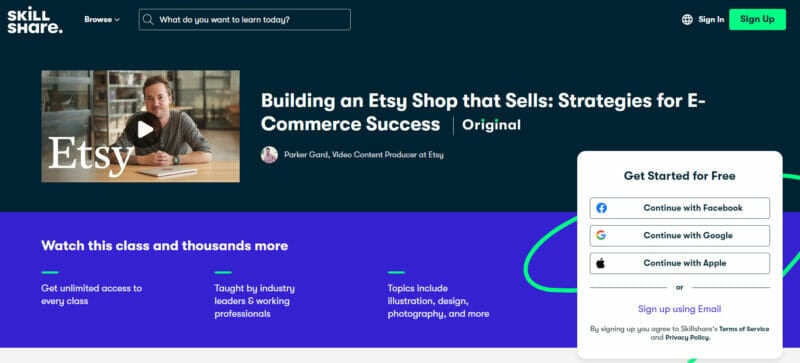
Task: Click the Browse chevron arrow
Action: [x=117, y=20]
